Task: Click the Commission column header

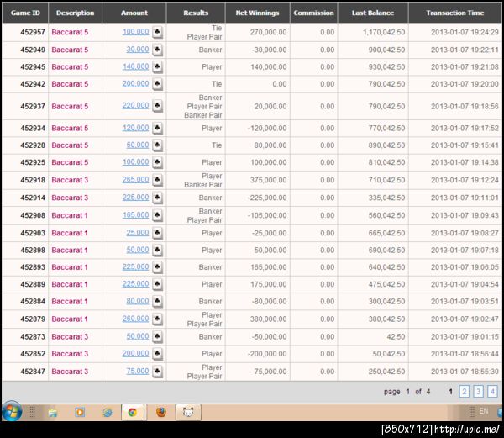Action: [313, 13]
